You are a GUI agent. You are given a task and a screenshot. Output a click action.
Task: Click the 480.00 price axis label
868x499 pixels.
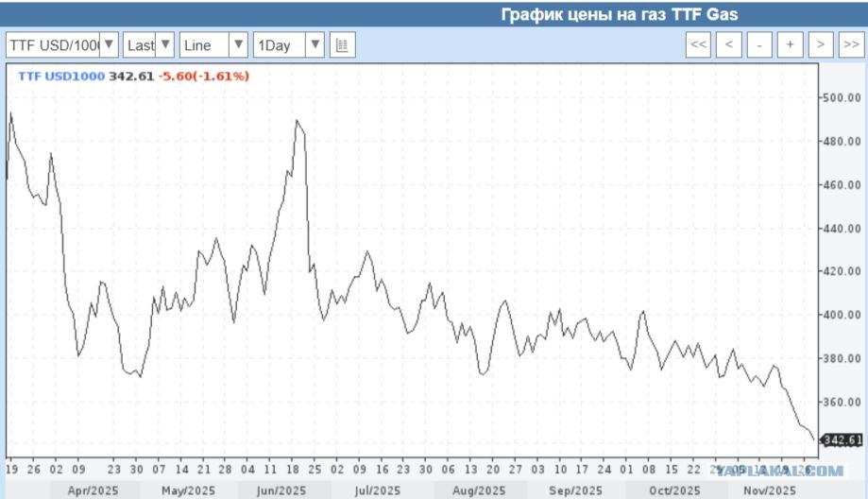point(842,141)
